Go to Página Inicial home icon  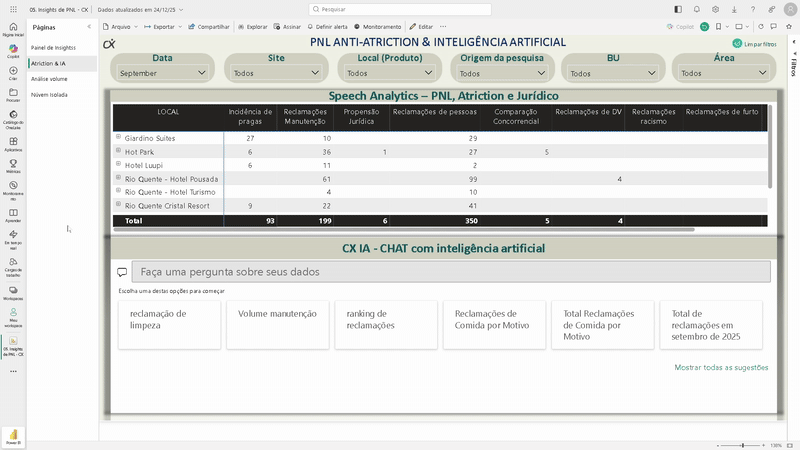coord(13,30)
